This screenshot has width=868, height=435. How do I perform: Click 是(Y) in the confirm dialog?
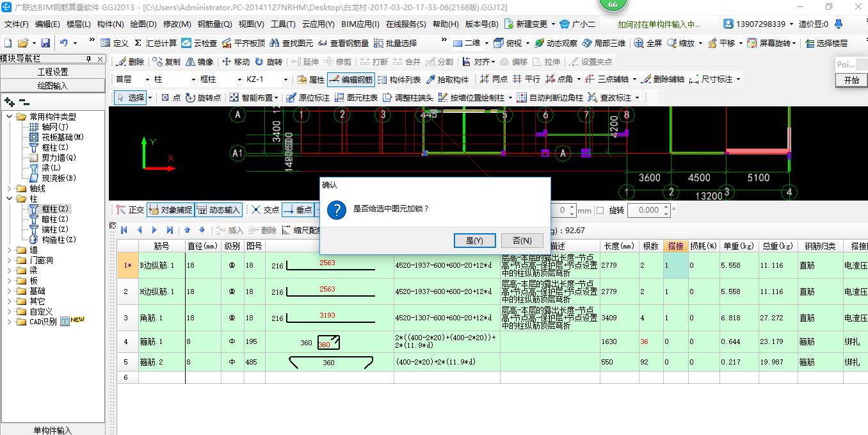474,240
